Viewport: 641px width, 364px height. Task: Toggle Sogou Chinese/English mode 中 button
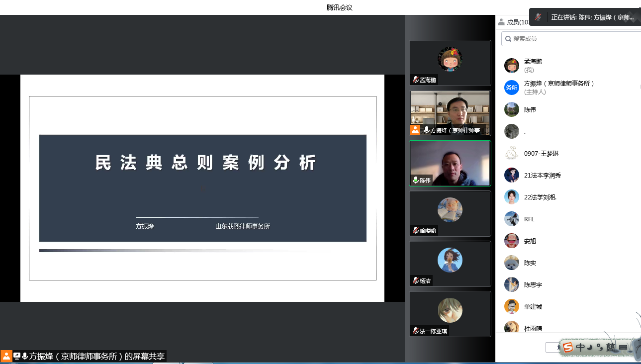click(x=580, y=347)
